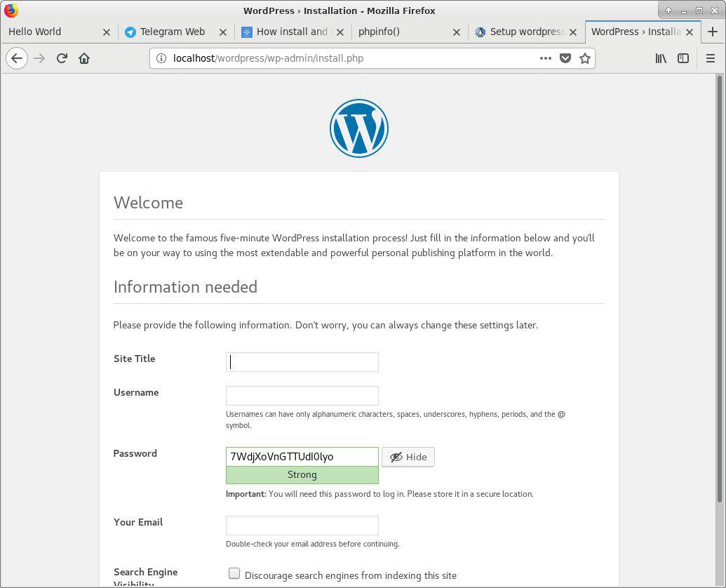Switch to the phpinfo() tab
The image size is (726, 588).
(x=409, y=32)
